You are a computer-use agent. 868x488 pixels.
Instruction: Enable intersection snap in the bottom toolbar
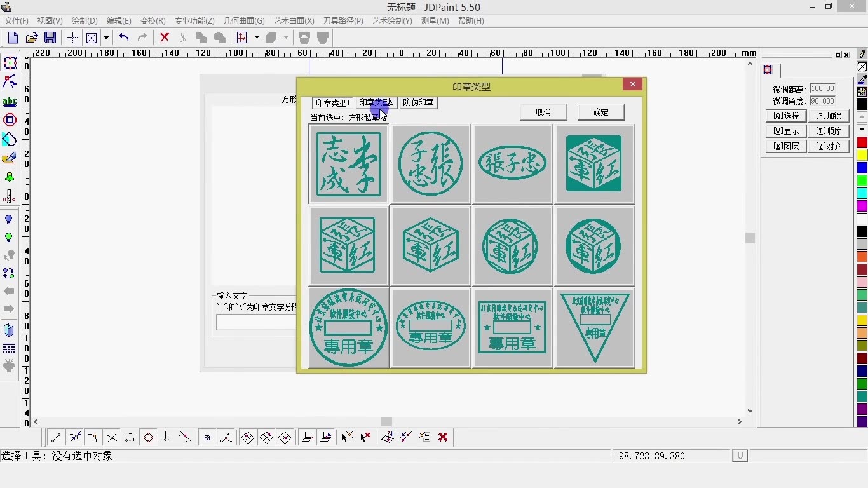[x=111, y=437]
